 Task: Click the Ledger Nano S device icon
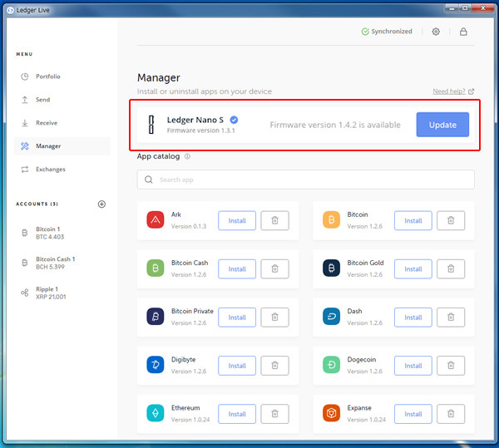[x=151, y=125]
